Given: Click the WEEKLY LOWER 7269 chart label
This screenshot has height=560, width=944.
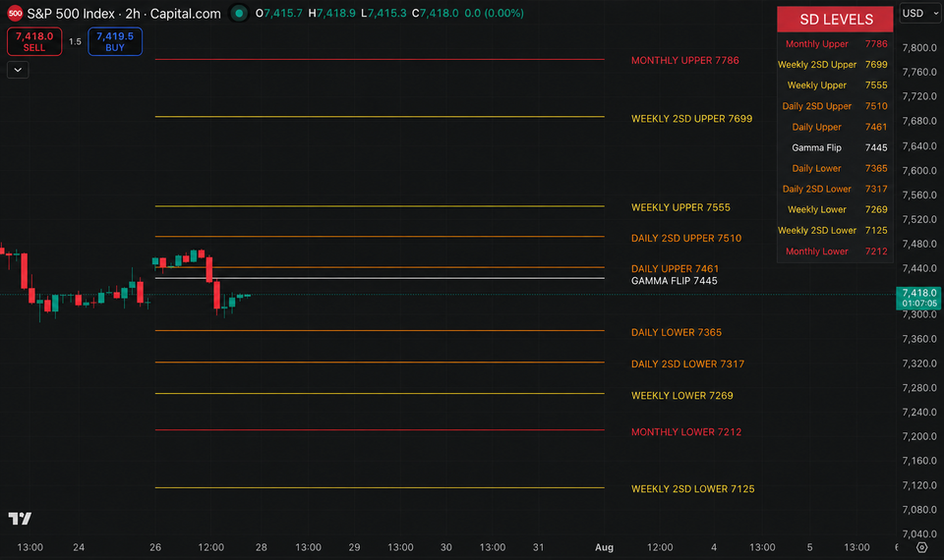Looking at the screenshot, I should (682, 396).
